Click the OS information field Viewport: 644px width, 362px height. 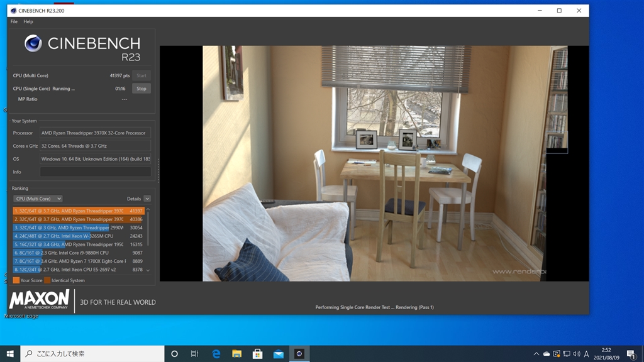pyautogui.click(x=96, y=159)
